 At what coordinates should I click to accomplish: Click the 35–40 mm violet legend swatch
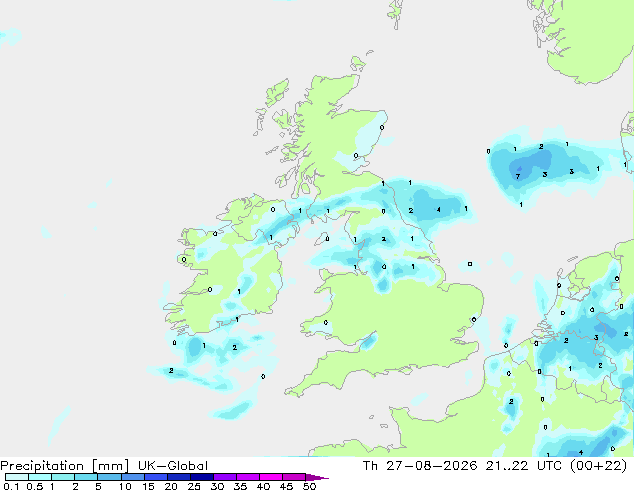[248, 477]
